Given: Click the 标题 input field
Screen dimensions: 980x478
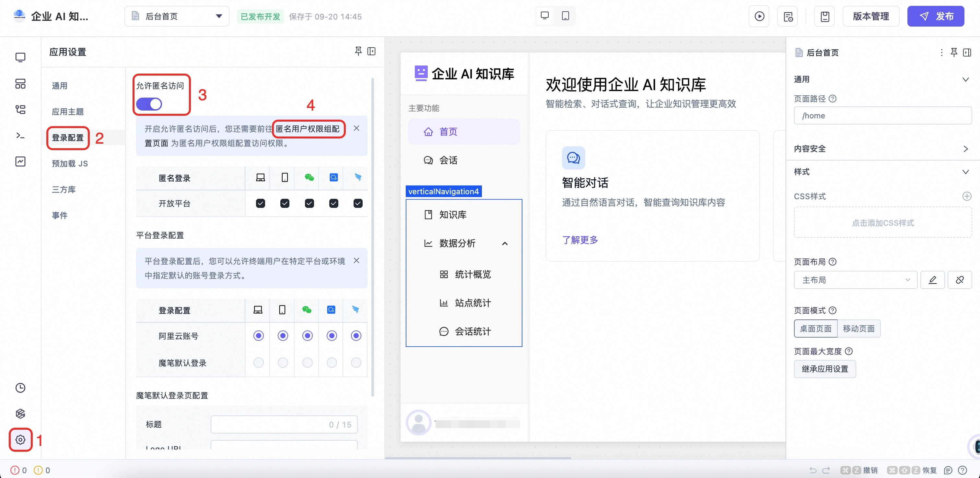Looking at the screenshot, I should click(x=284, y=424).
